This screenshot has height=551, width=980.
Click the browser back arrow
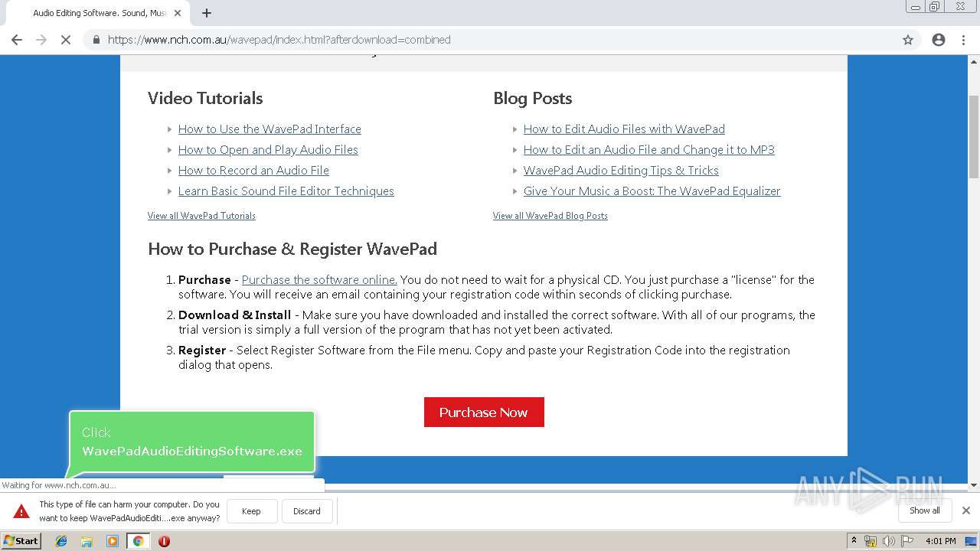[x=17, y=40]
